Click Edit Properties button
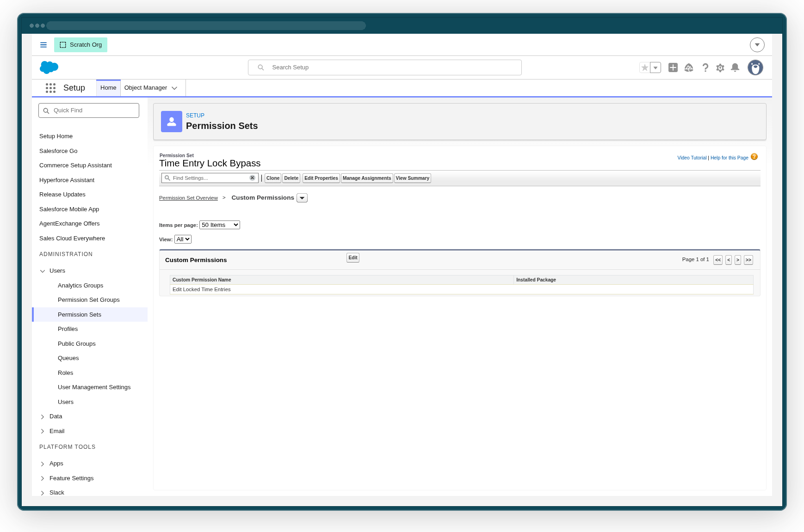804x532 pixels. 321,178
